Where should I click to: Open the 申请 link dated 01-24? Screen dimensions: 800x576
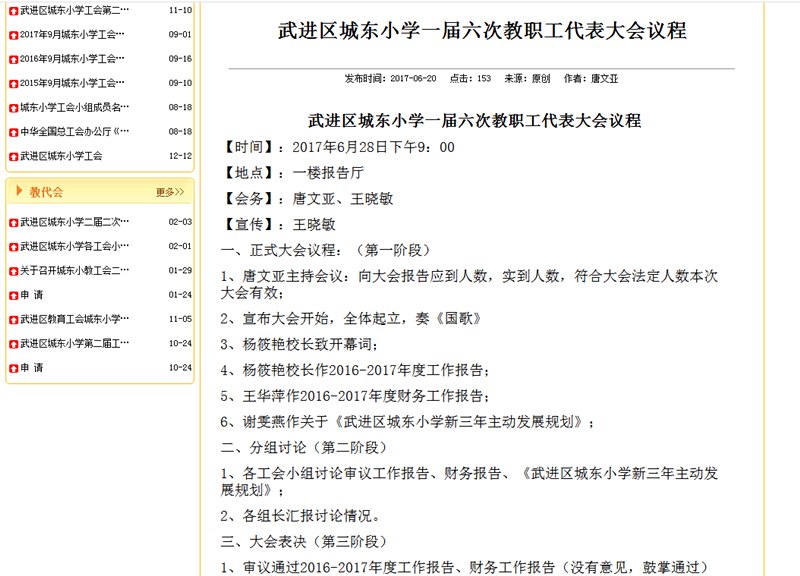(32, 294)
